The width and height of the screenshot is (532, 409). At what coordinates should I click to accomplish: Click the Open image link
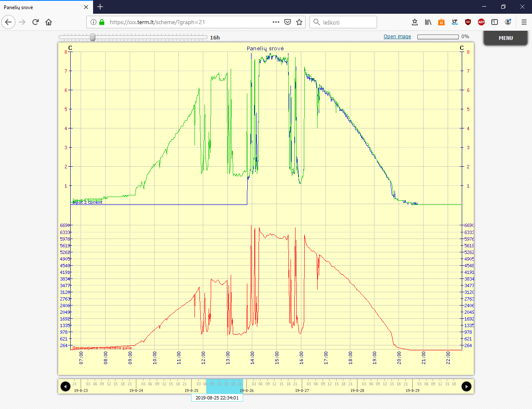tap(397, 37)
